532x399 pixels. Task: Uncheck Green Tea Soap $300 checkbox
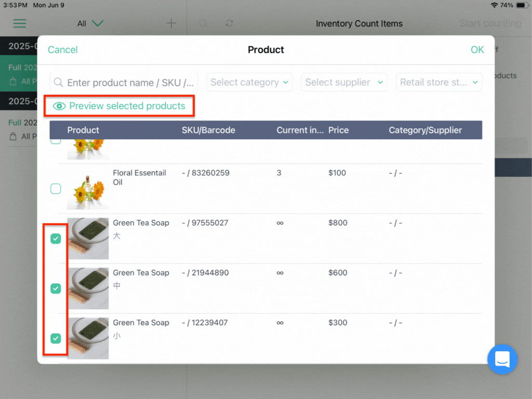coord(56,338)
